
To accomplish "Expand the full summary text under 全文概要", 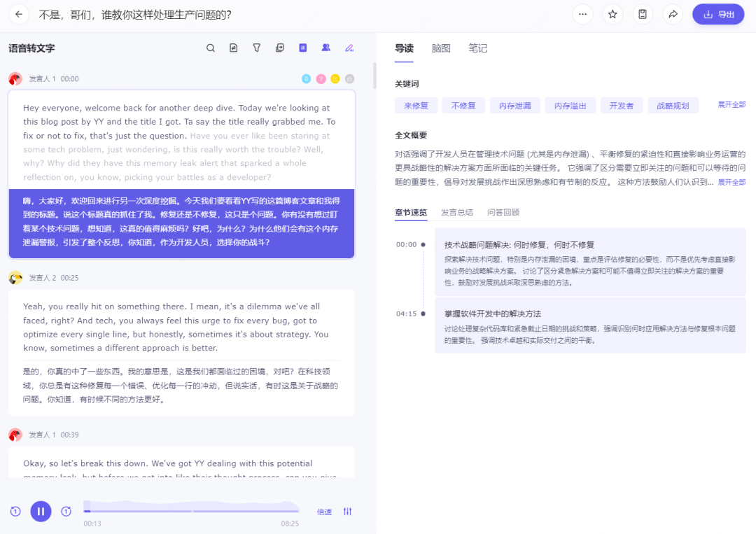I will (731, 182).
